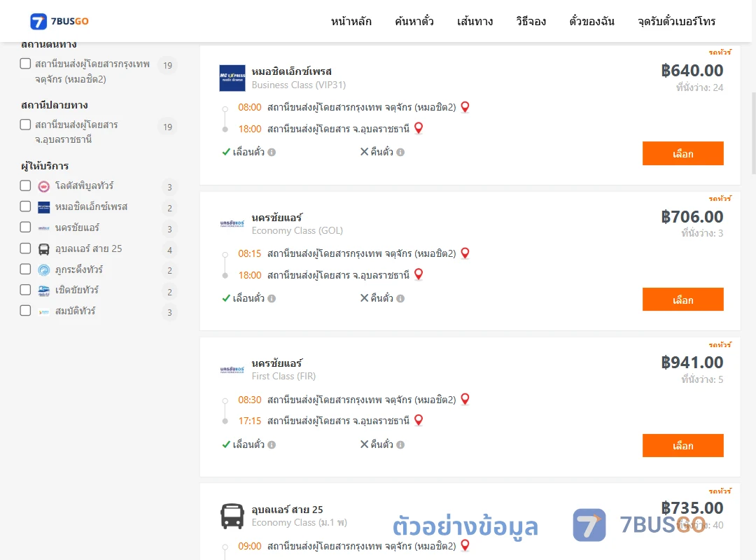Open ตั๋วของฉัน menu item
Image resolution: width=756 pixels, height=560 pixels.
591,21
